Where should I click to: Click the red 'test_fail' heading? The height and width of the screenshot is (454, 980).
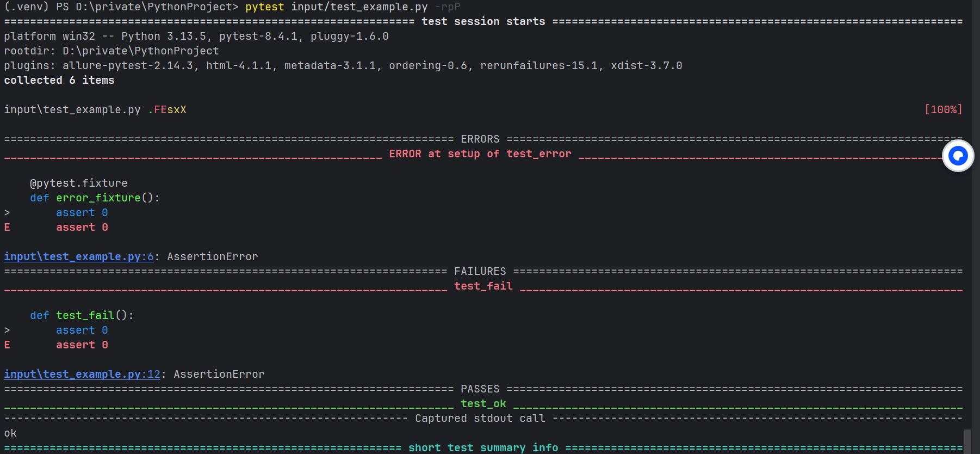click(483, 286)
